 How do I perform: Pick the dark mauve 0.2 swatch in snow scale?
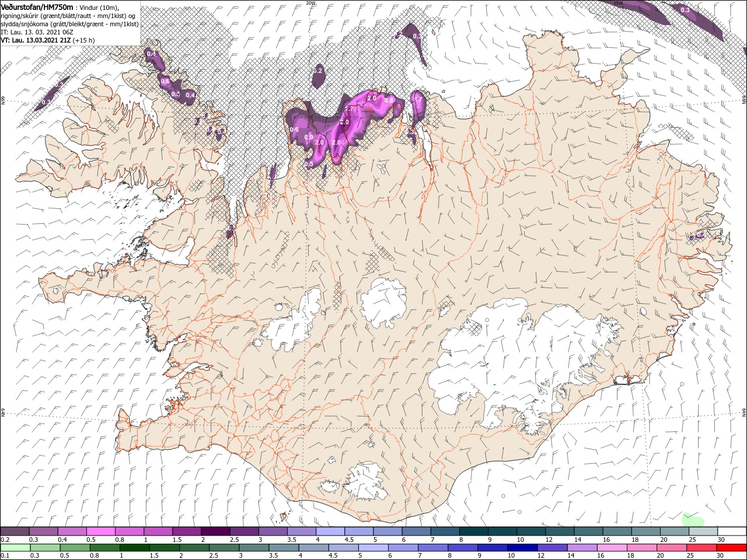(x=15, y=531)
